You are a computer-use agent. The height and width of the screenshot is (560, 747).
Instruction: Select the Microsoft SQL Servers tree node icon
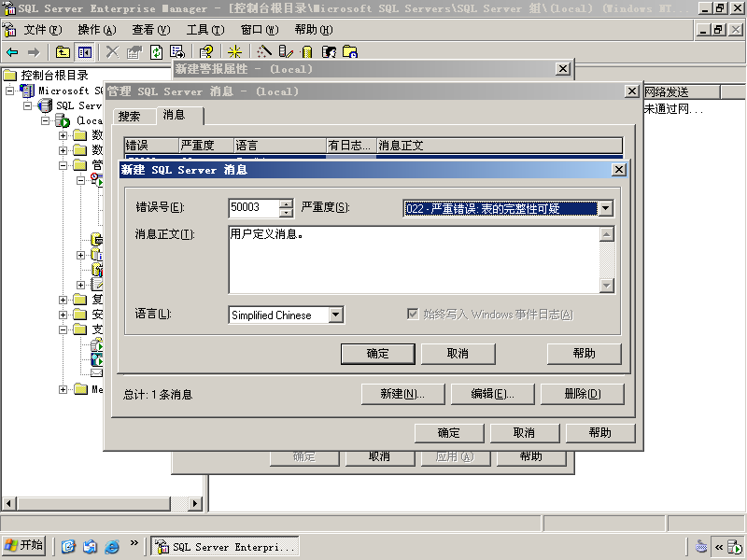[27, 91]
